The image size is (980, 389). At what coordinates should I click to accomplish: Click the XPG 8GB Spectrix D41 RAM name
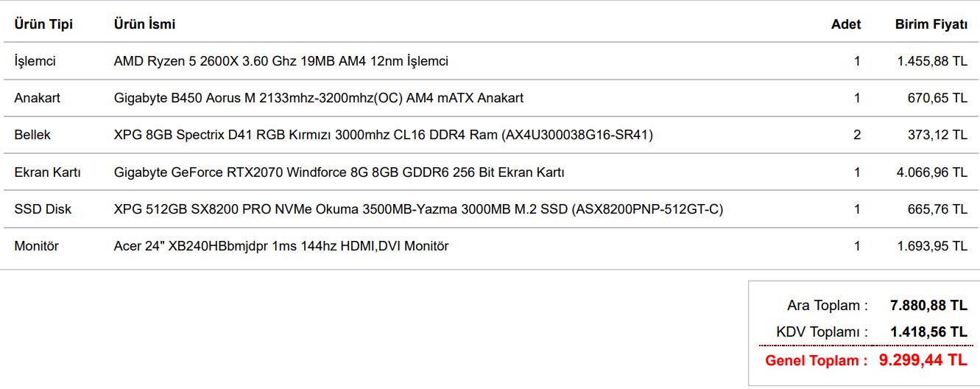(x=383, y=135)
